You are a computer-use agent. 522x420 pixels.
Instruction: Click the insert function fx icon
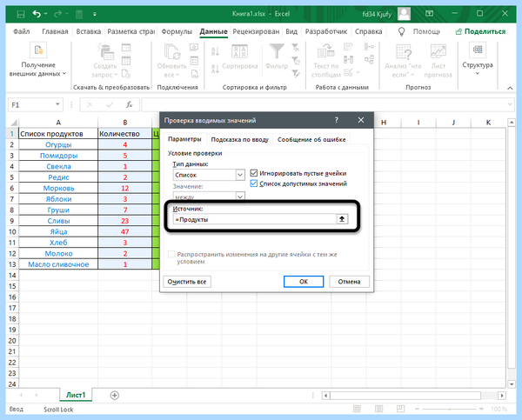129,105
